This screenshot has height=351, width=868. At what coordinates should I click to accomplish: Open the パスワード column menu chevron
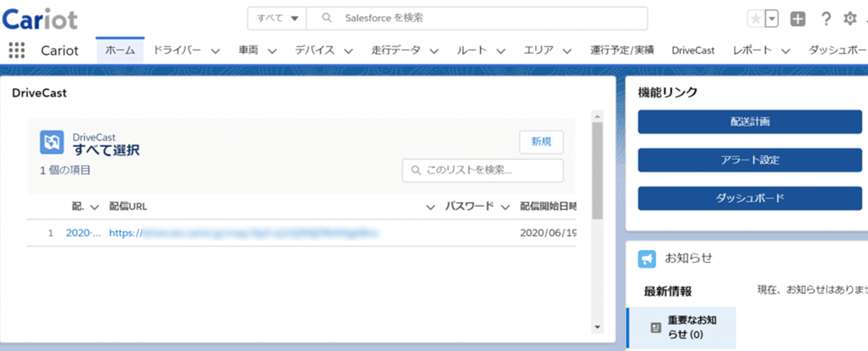click(505, 207)
